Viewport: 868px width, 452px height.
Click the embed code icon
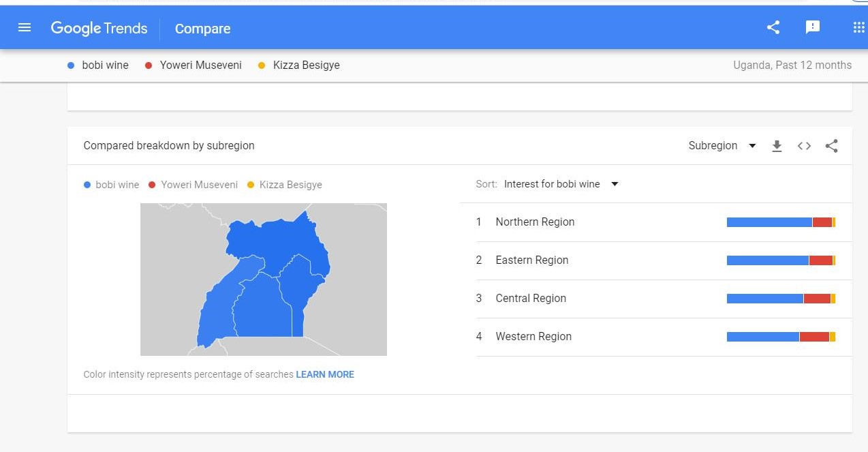(x=804, y=146)
